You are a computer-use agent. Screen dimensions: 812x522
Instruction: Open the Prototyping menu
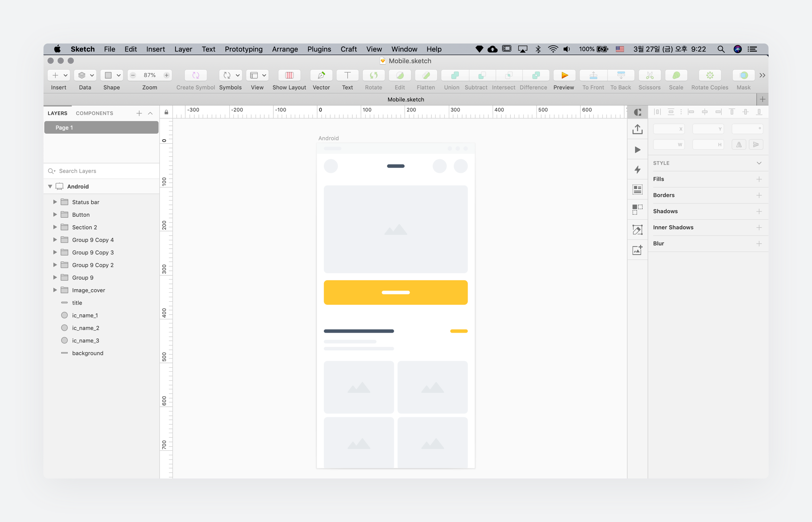(243, 49)
